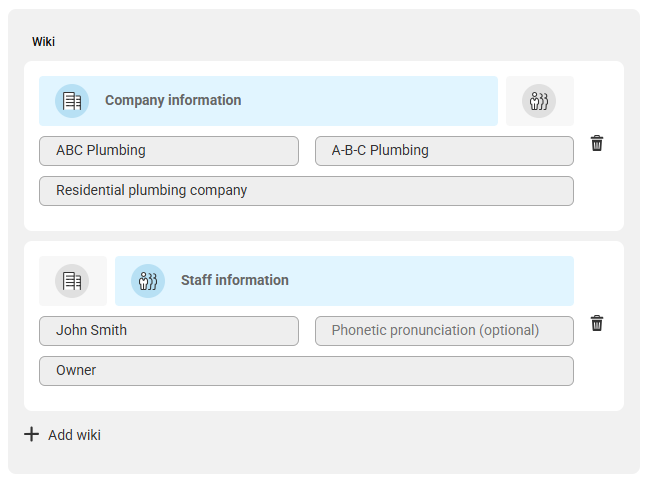Image resolution: width=648 pixels, height=483 pixels.
Task: Edit the A-B-C Plumbing phonetic field
Action: [444, 151]
